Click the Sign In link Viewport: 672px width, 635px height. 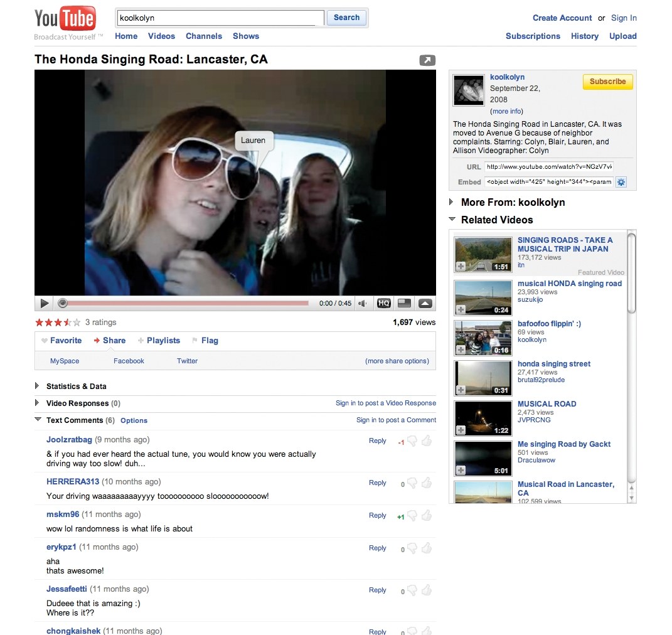(624, 18)
